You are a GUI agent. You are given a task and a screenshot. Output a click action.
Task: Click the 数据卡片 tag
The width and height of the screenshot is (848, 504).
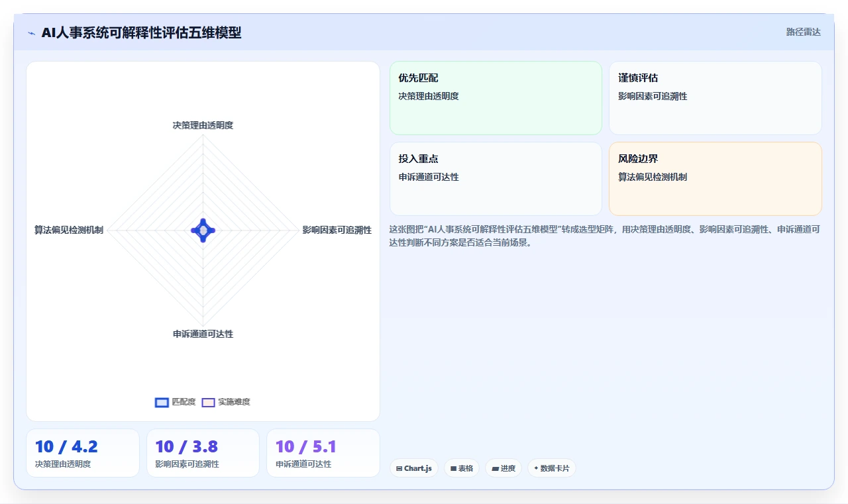point(551,468)
